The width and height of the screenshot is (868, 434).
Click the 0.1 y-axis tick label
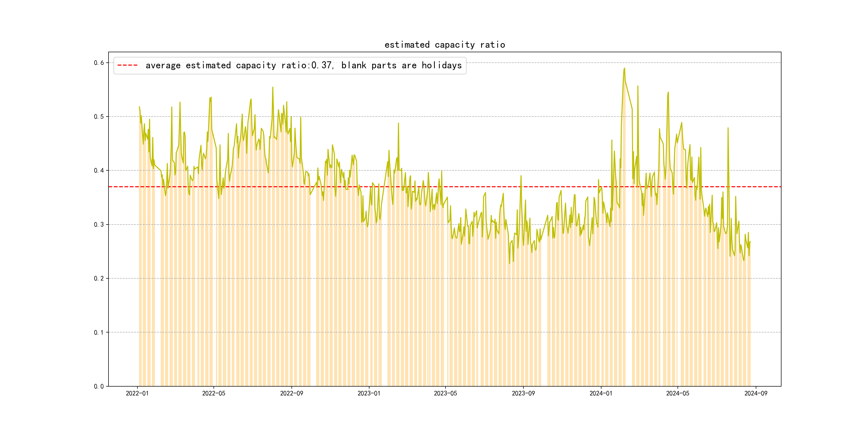[99, 332]
